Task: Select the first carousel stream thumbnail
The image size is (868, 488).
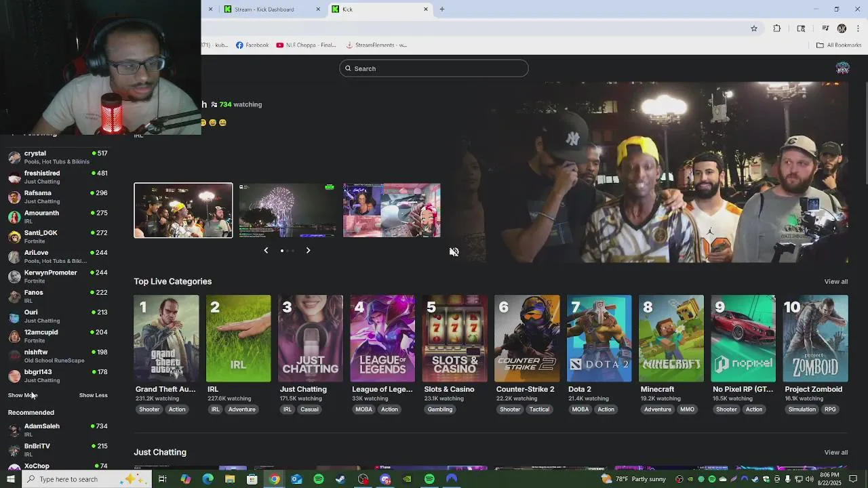Action: pyautogui.click(x=183, y=210)
